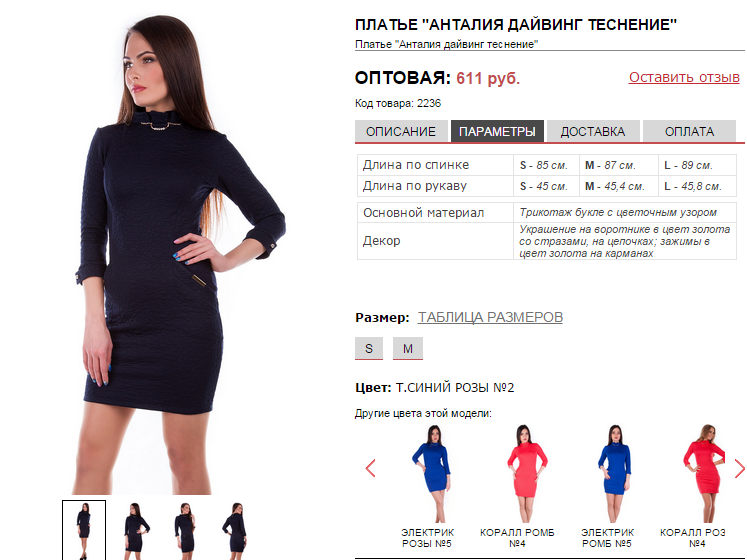This screenshot has height=560, width=747.
Task: Choose the ЭЛЕКТРИК РОЗЫ №5 color variant
Action: [431, 474]
